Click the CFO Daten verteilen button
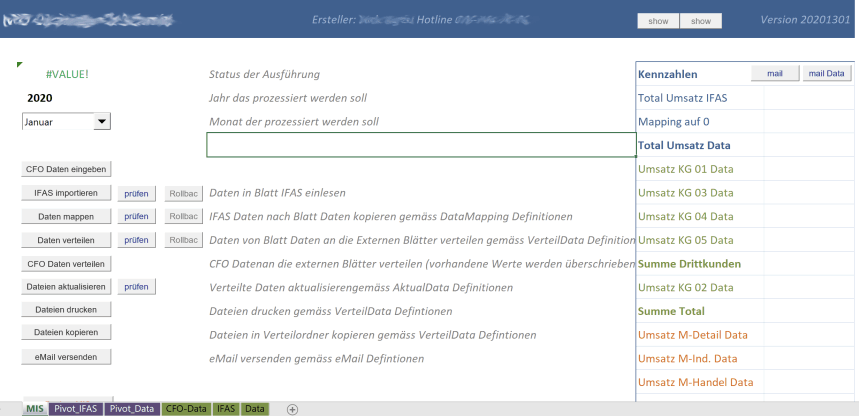Screen dimensions: 859x416 click(x=66, y=264)
